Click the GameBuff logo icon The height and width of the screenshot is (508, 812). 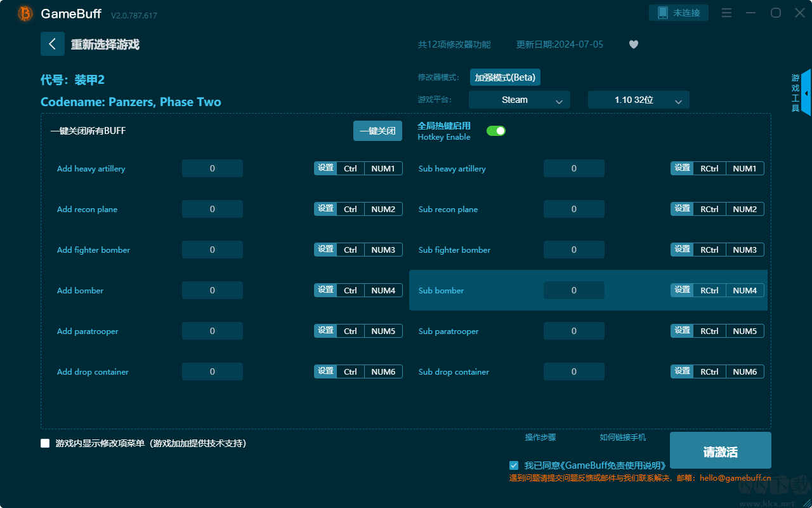coord(25,13)
